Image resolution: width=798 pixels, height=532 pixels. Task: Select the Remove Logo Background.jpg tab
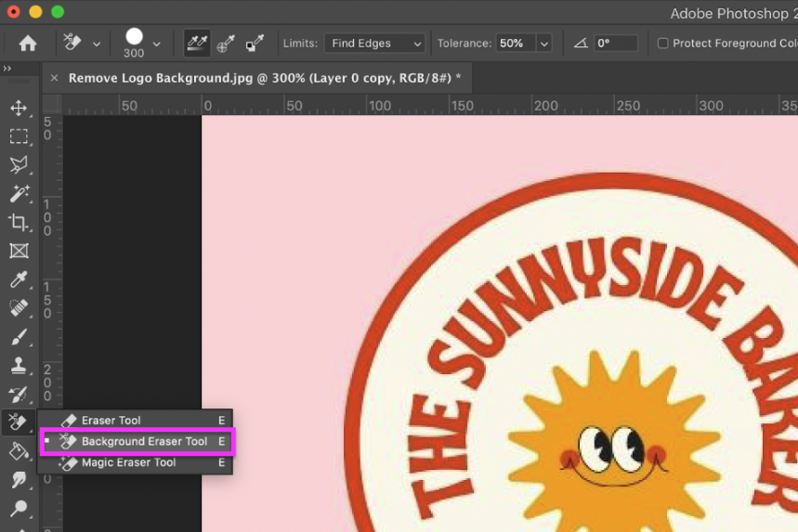tap(265, 78)
